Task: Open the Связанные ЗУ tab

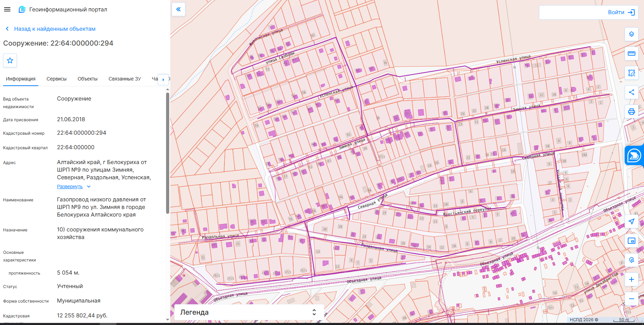Action: pos(125,79)
